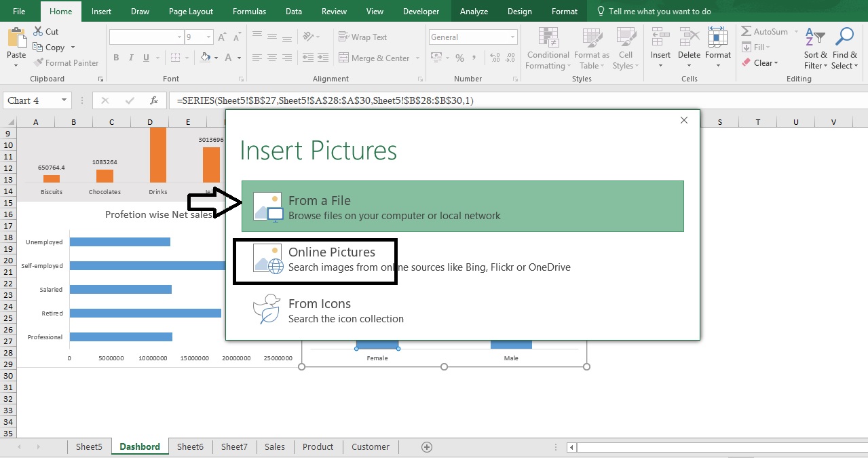Toggle Center horizontal alignment

point(272,58)
